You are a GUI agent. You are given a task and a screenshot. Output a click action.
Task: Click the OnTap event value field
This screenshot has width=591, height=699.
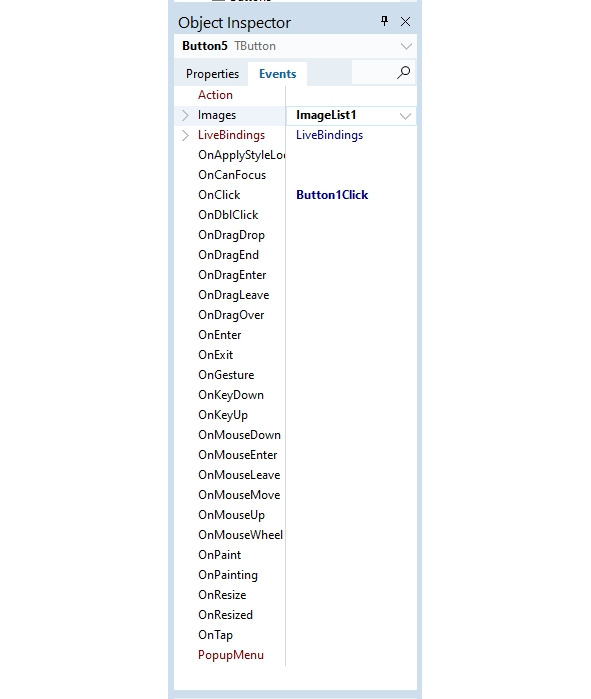coord(351,635)
